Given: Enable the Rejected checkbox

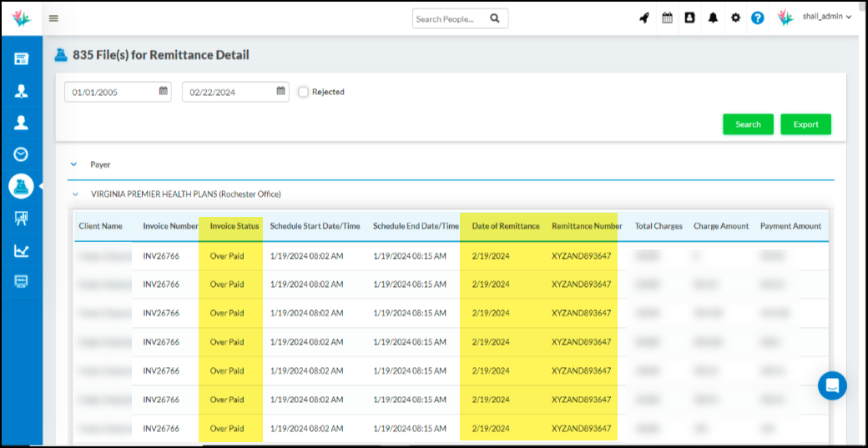Looking at the screenshot, I should coord(304,92).
